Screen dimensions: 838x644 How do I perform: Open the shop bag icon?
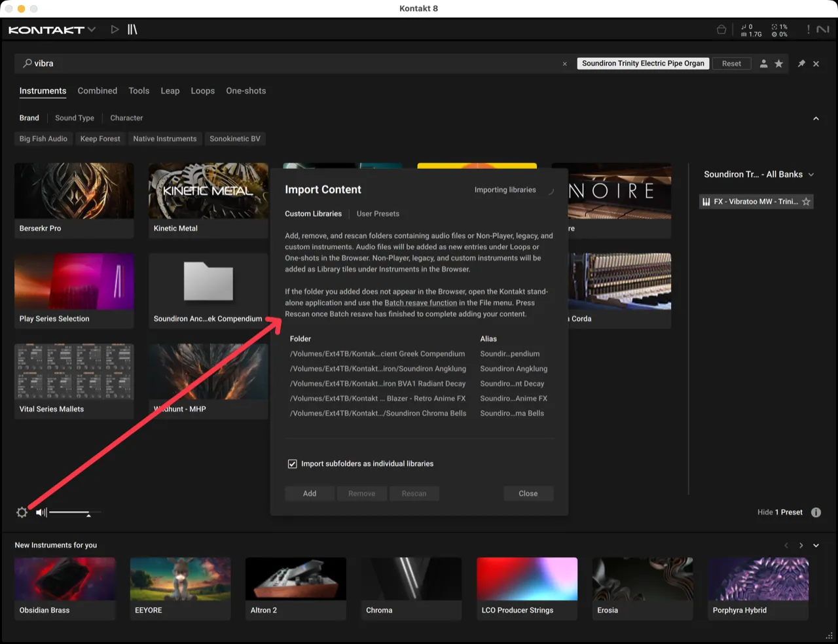click(721, 29)
